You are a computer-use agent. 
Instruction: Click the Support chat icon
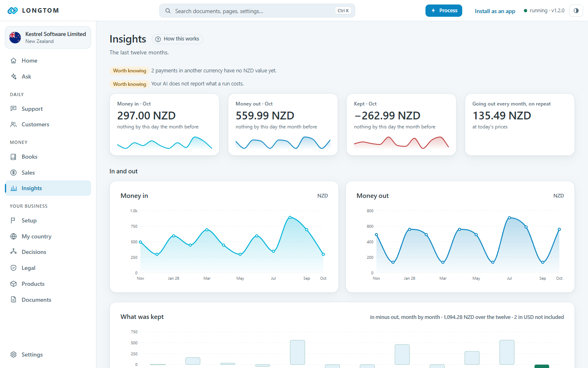[13, 109]
